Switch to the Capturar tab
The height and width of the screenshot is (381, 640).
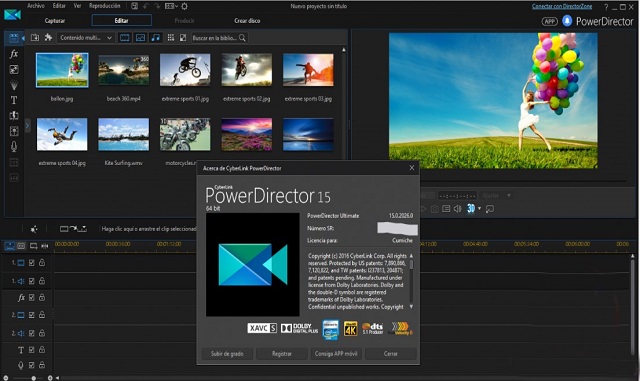pos(55,20)
